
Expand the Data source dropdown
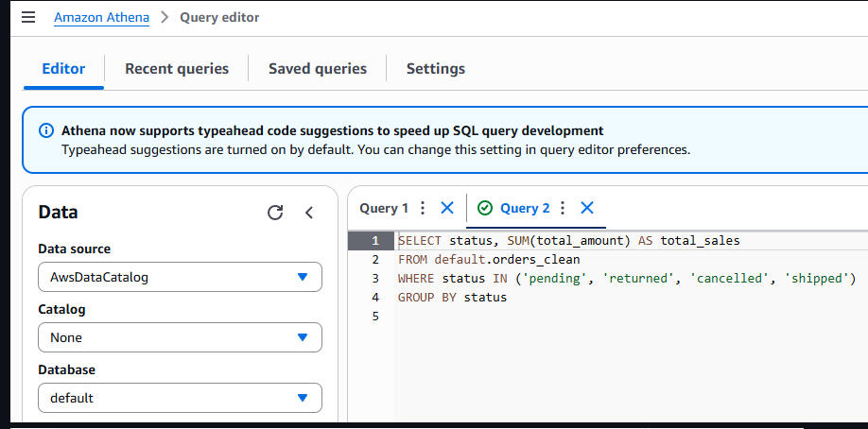coord(180,277)
